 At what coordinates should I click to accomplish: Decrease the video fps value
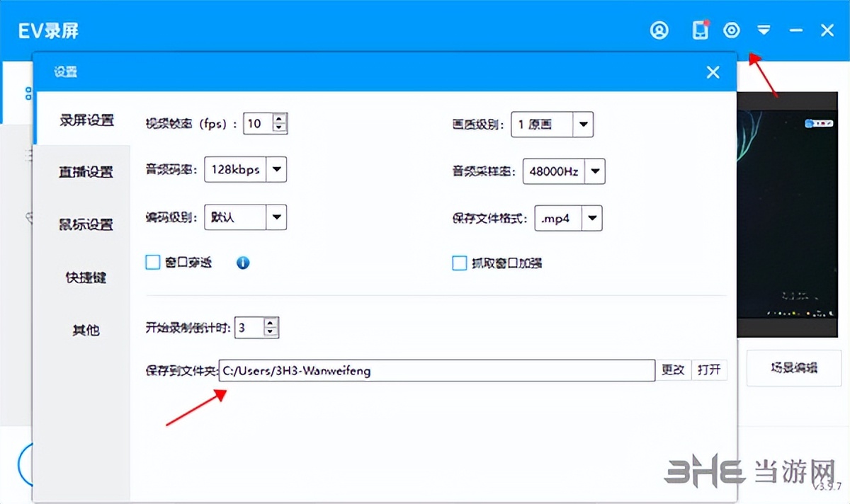point(280,128)
